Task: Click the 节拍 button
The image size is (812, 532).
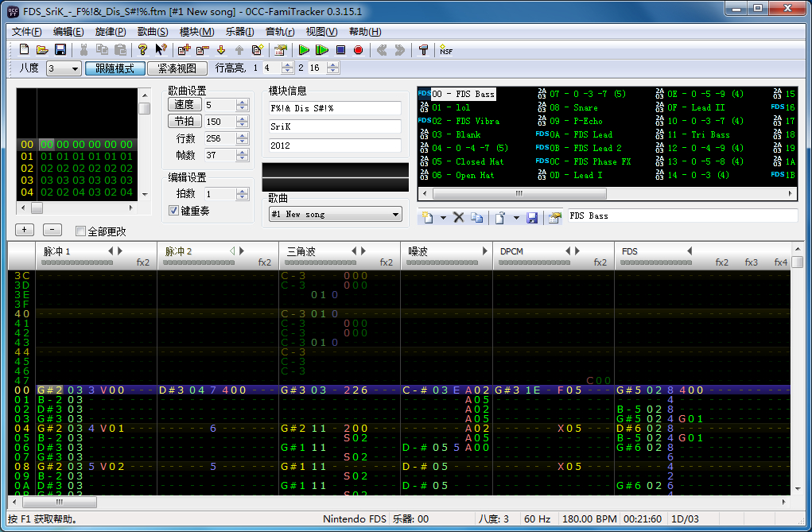Action: pos(185,121)
